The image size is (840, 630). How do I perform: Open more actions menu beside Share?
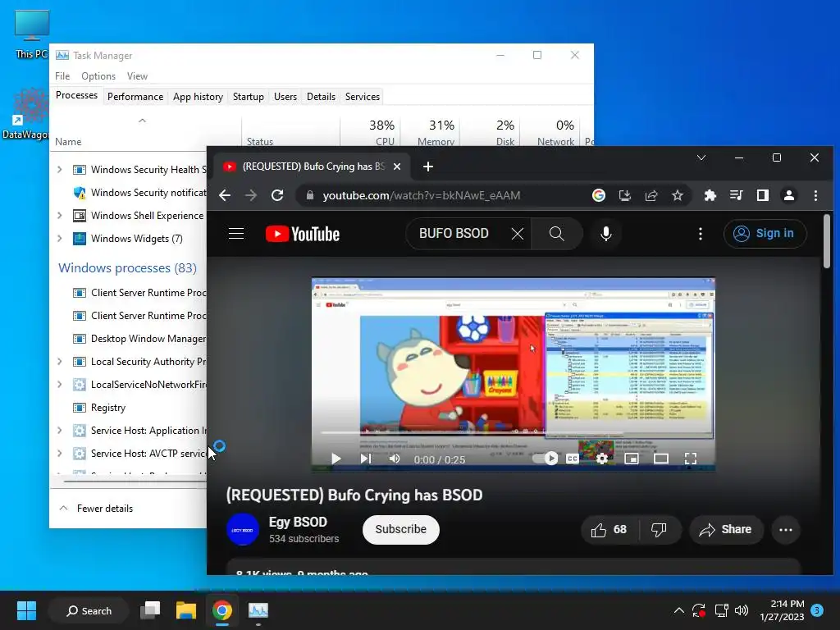point(786,530)
